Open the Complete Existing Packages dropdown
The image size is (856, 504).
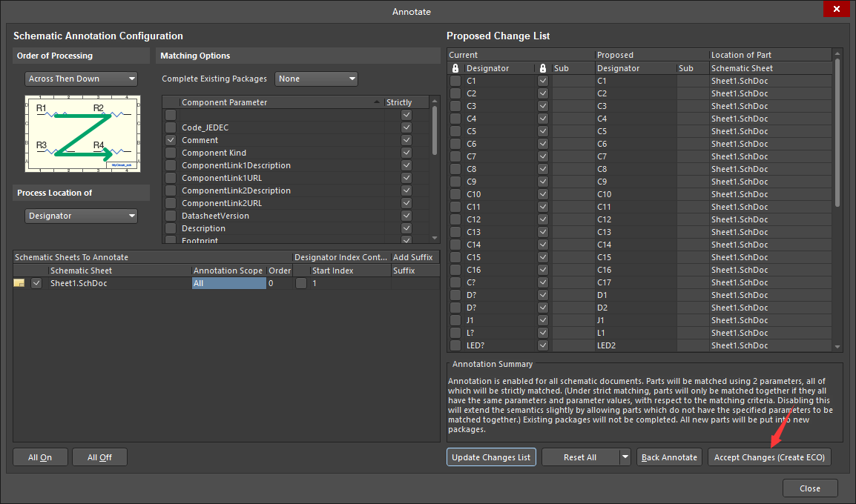[x=316, y=79]
